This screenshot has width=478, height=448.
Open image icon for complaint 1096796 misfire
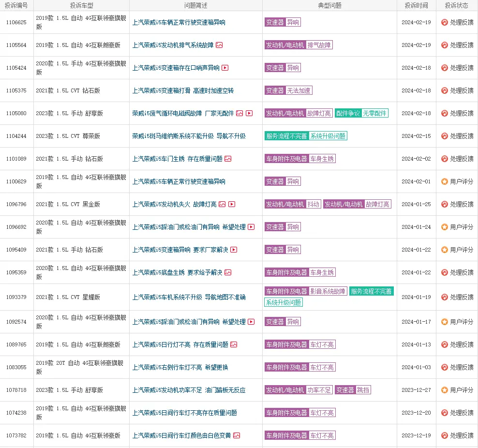point(222,204)
